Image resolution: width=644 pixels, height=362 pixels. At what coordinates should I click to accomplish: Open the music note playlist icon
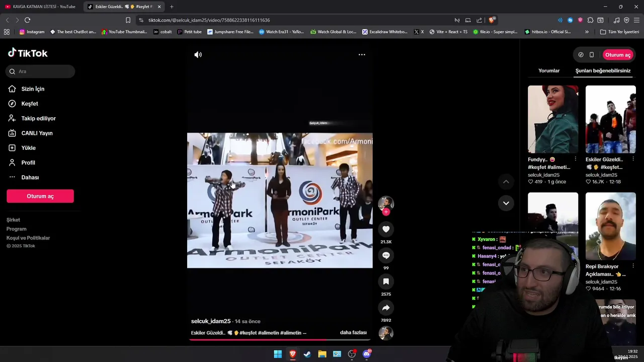(x=616, y=20)
